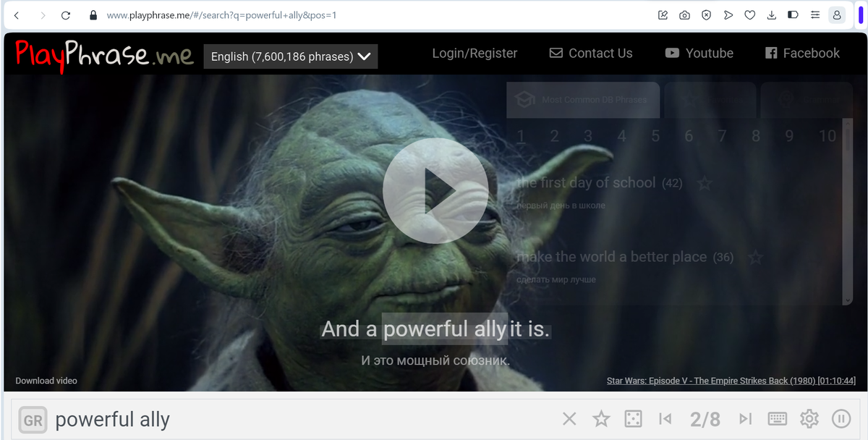Select word-count filter 2
Screen dimensions: 868x440
pyautogui.click(x=554, y=136)
